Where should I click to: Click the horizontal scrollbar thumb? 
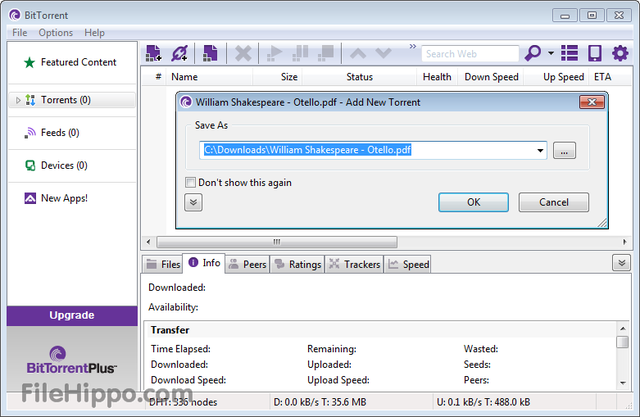tap(277, 242)
